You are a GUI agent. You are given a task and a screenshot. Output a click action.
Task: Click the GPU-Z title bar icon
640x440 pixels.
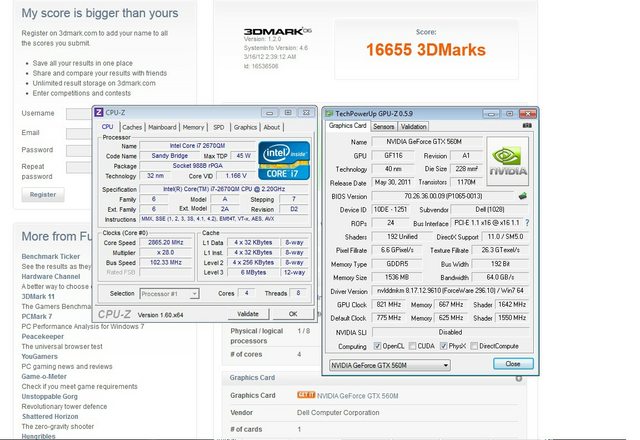(329, 113)
